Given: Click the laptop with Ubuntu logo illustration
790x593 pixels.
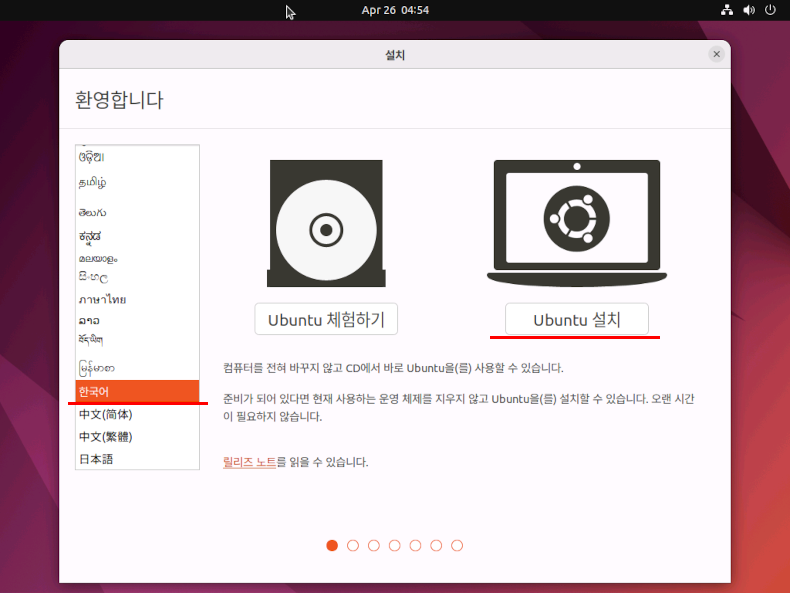Looking at the screenshot, I should click(577, 223).
